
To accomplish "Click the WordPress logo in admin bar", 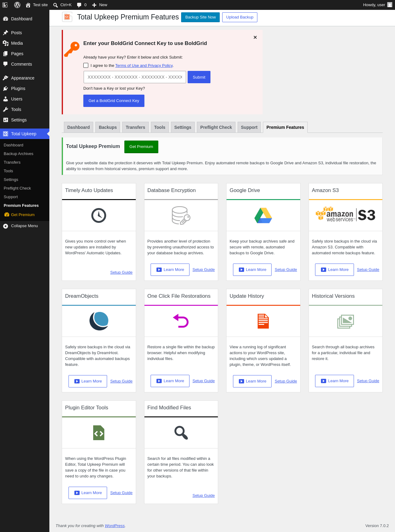I will click(17, 5).
